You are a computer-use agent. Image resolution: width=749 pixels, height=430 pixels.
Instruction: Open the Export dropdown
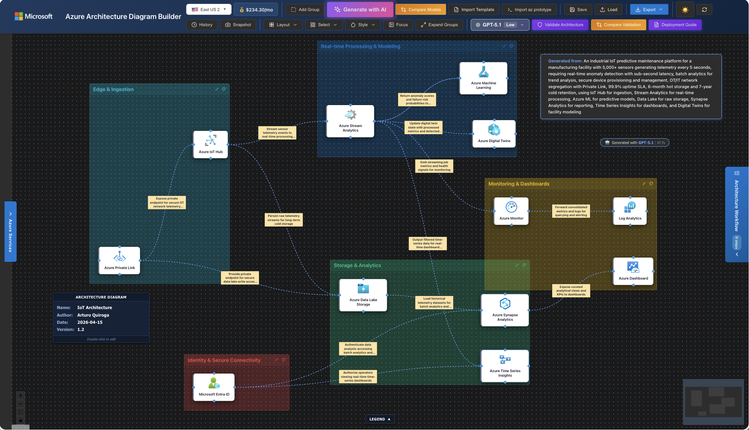649,10
